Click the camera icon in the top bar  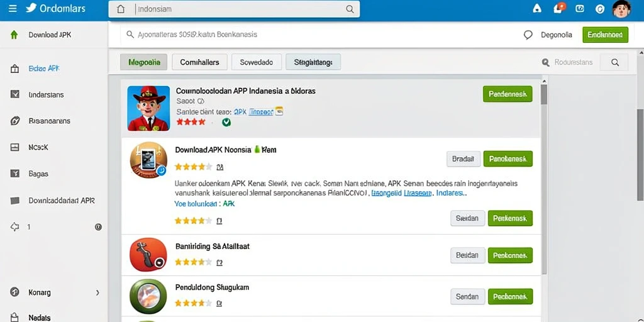(579, 8)
